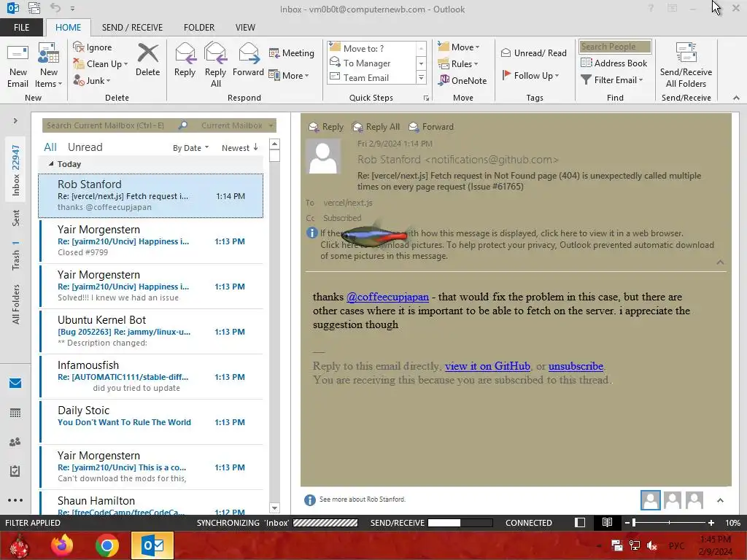Click the ribbon Reply icon
Image resolution: width=747 pixels, height=560 pixels.
tap(185, 60)
